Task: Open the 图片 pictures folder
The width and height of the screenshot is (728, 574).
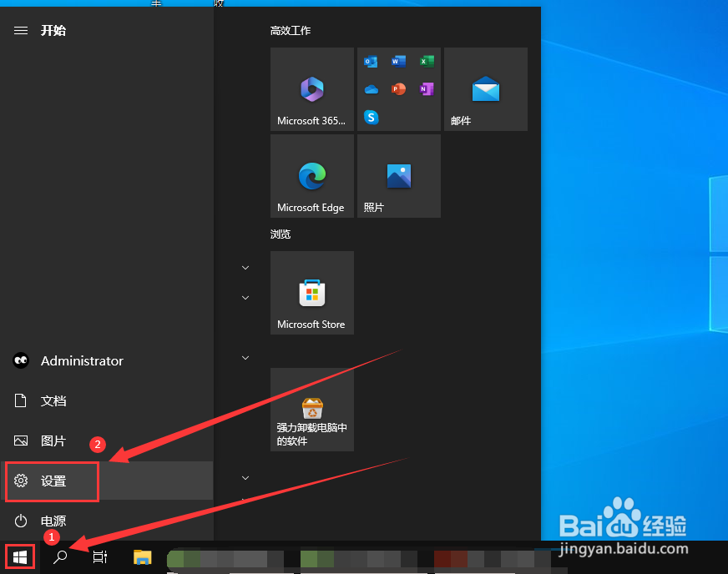Action: [107, 441]
